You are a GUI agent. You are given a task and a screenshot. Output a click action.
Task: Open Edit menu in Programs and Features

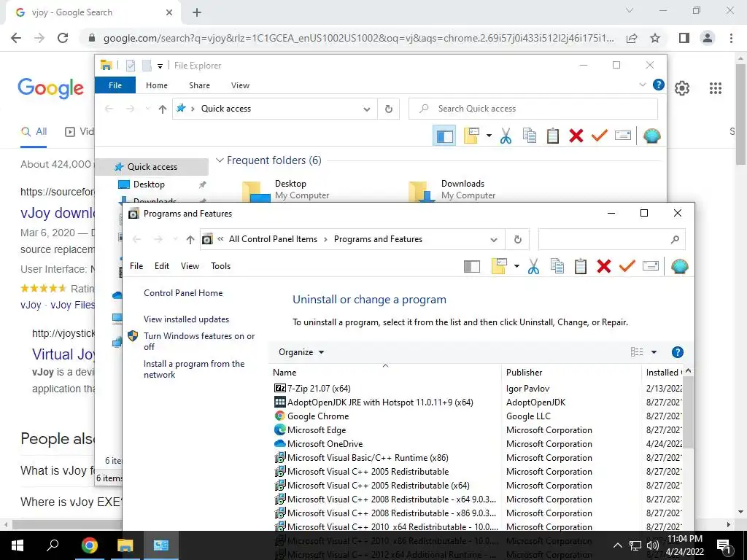point(161,266)
